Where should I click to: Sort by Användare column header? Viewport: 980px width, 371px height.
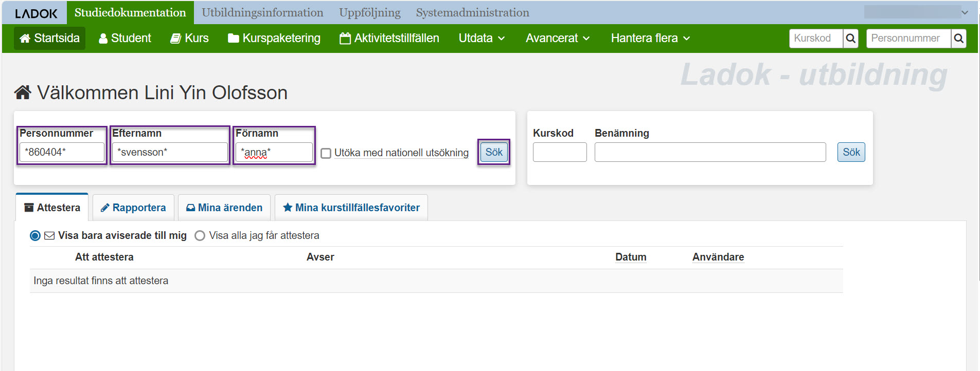(718, 257)
